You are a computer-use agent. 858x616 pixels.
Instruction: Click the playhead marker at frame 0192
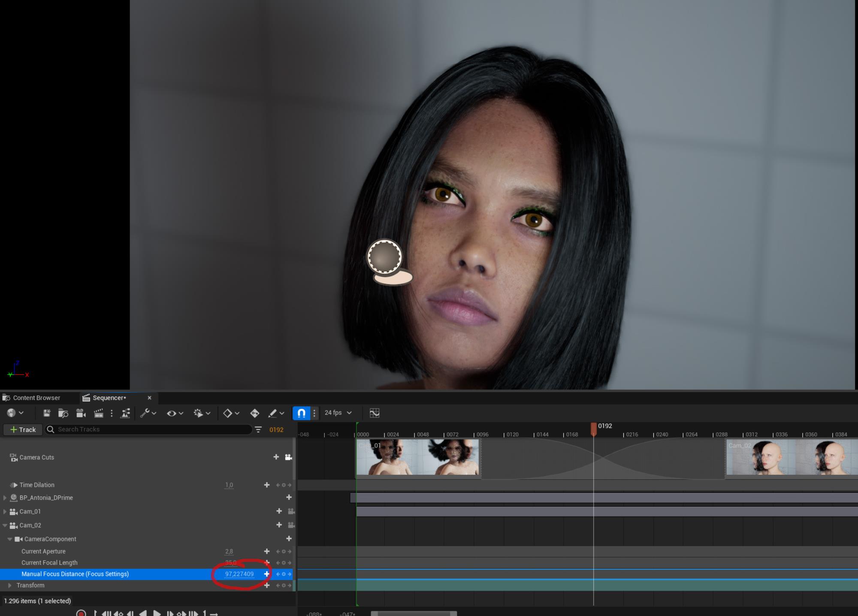(594, 429)
